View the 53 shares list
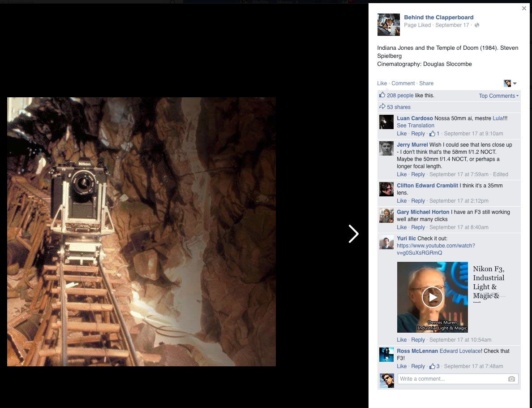The height and width of the screenshot is (408, 532). pos(399,107)
